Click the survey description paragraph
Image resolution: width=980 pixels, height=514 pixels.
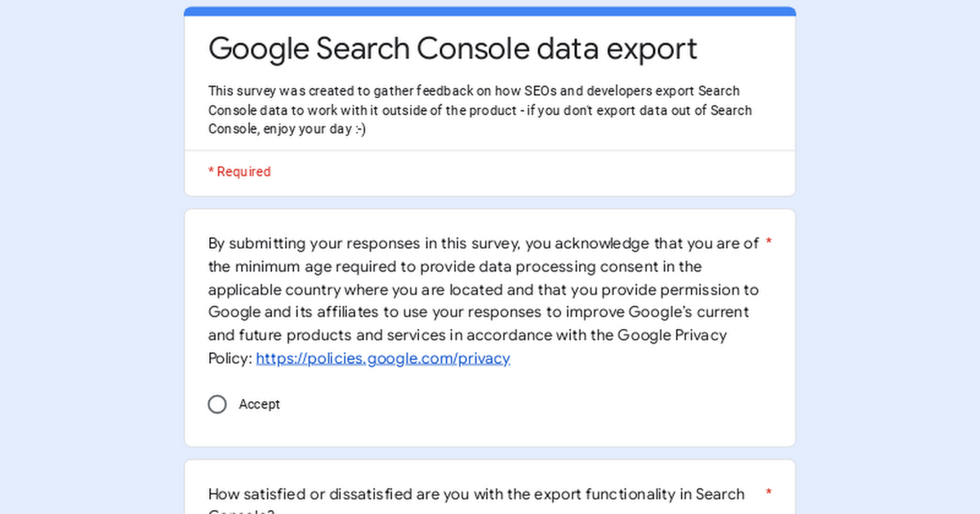click(x=479, y=110)
